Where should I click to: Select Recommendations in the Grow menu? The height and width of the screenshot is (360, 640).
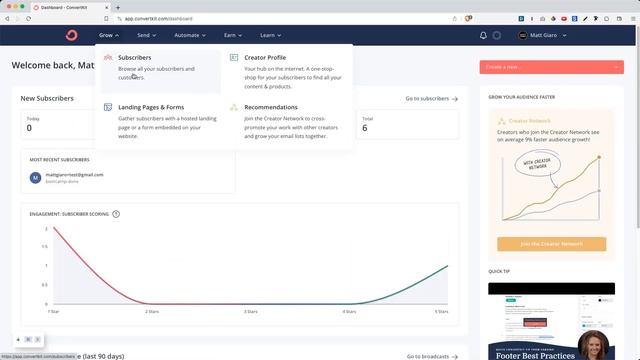287,121
